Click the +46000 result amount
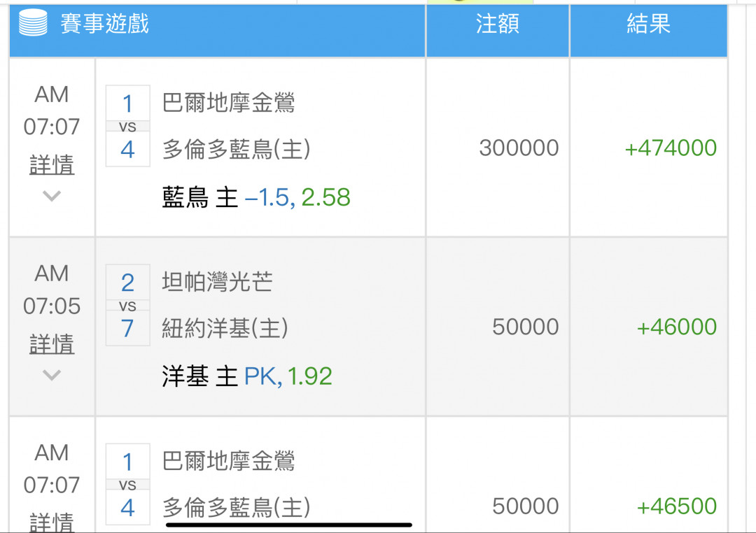Screen dimensions: 756x533 pyautogui.click(x=677, y=327)
